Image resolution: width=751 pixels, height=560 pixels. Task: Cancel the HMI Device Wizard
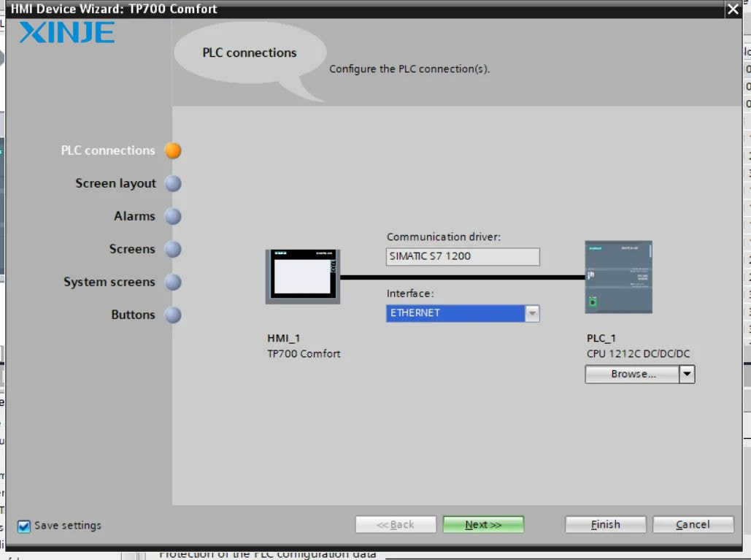click(x=693, y=524)
